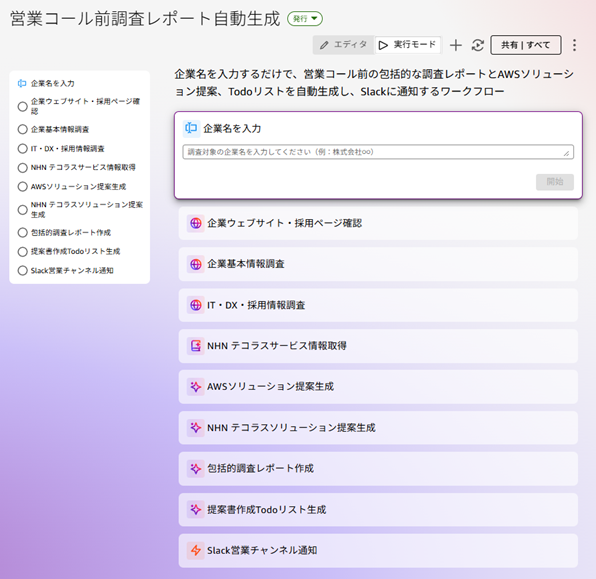The image size is (596, 579).
Task: Select 提案書作成Todoリスト生成 radio in sidebar
Action: (x=22, y=252)
